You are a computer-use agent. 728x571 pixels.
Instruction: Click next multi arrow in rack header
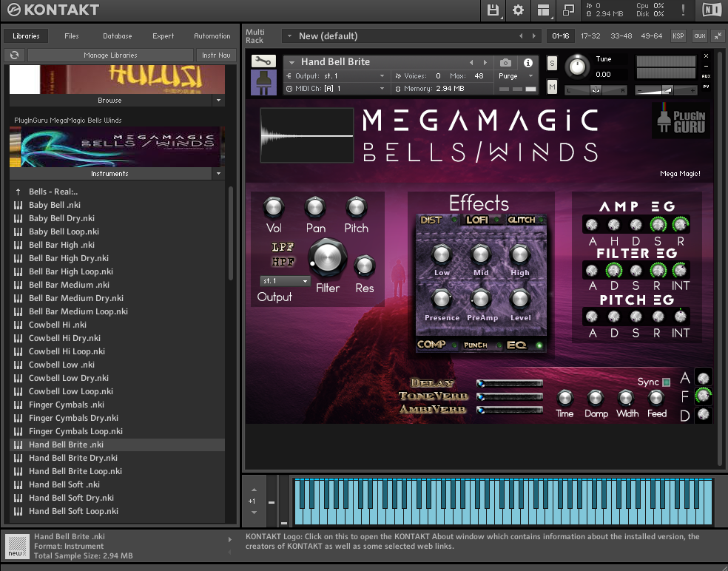coord(534,36)
